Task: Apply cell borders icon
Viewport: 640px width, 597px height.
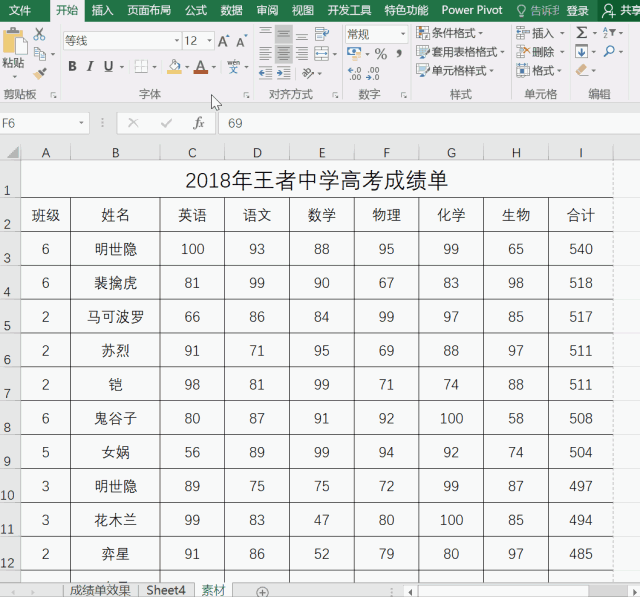Action: pyautogui.click(x=141, y=67)
